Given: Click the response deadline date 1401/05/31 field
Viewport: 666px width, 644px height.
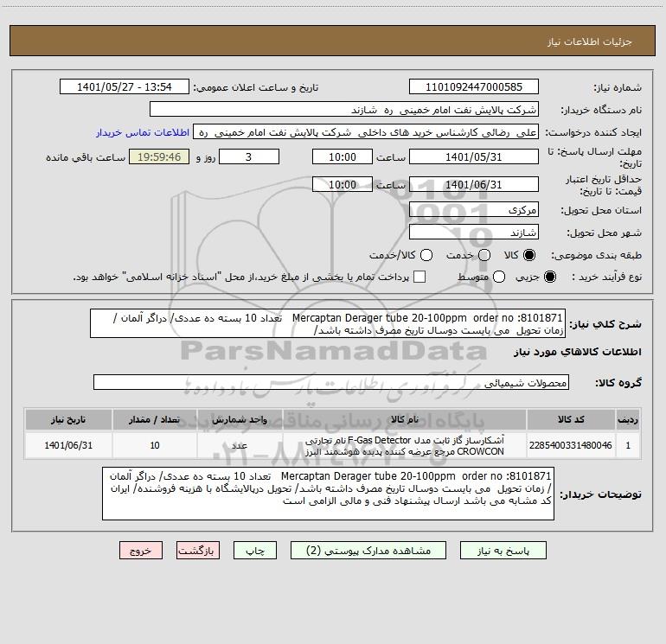Looking at the screenshot, I should pyautogui.click(x=474, y=156).
